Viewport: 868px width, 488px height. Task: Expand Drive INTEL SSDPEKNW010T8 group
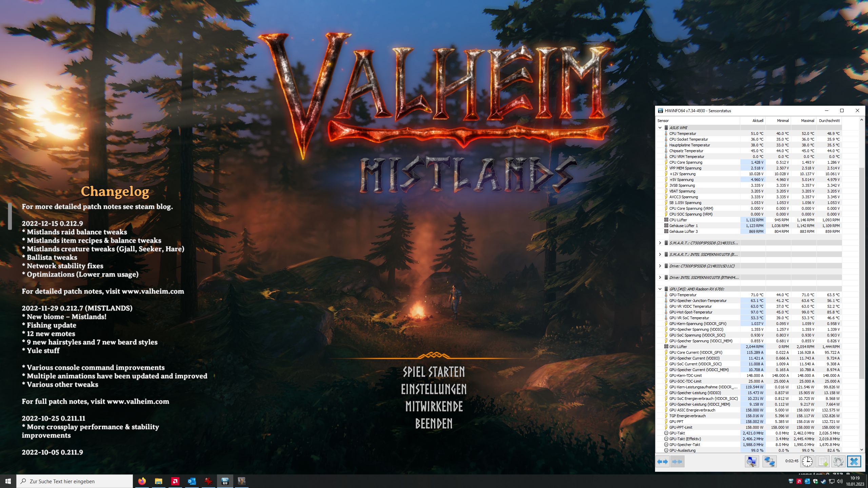[x=660, y=278]
